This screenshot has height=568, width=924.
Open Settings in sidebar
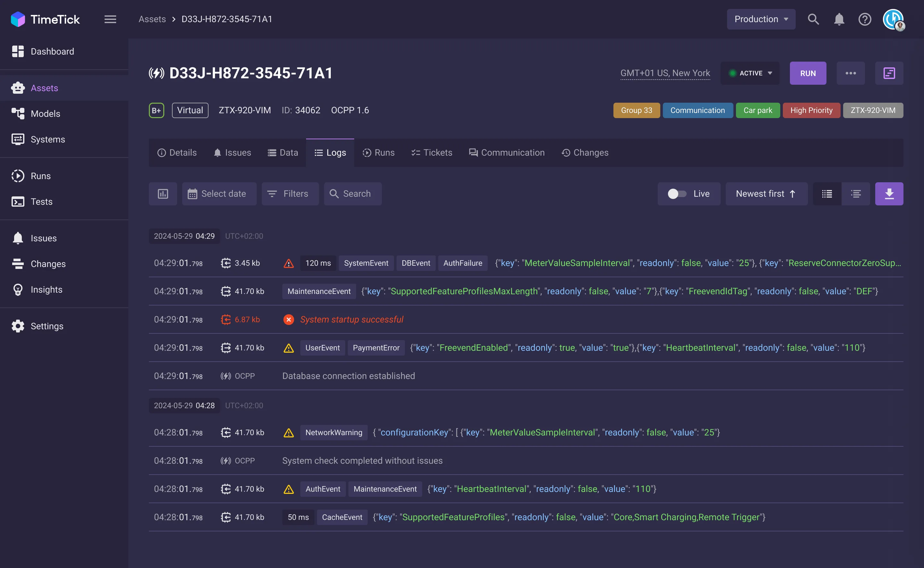(x=64, y=326)
